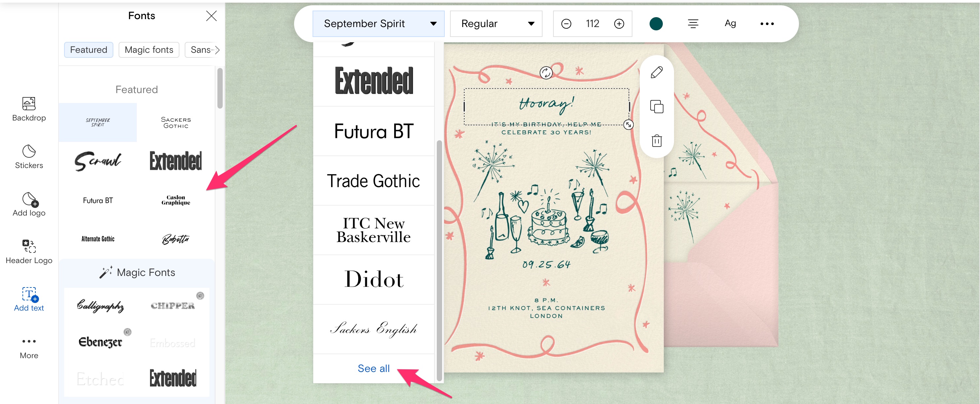This screenshot has width=980, height=404.
Task: Select the Magic fonts tab
Action: (149, 50)
